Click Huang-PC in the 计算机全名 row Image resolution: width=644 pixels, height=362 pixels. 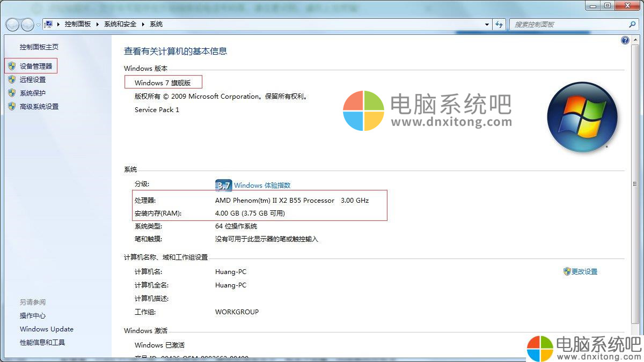pyautogui.click(x=231, y=285)
